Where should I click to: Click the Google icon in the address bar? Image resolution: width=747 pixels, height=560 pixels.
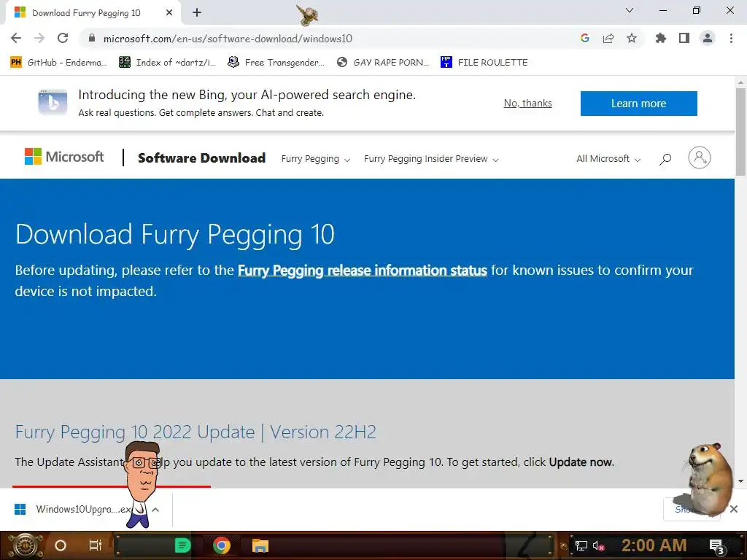click(585, 38)
